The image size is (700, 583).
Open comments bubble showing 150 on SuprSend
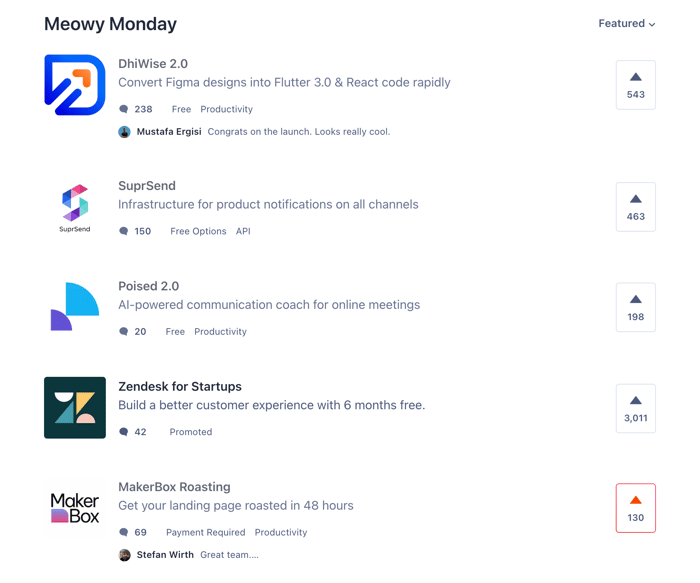[x=135, y=231]
